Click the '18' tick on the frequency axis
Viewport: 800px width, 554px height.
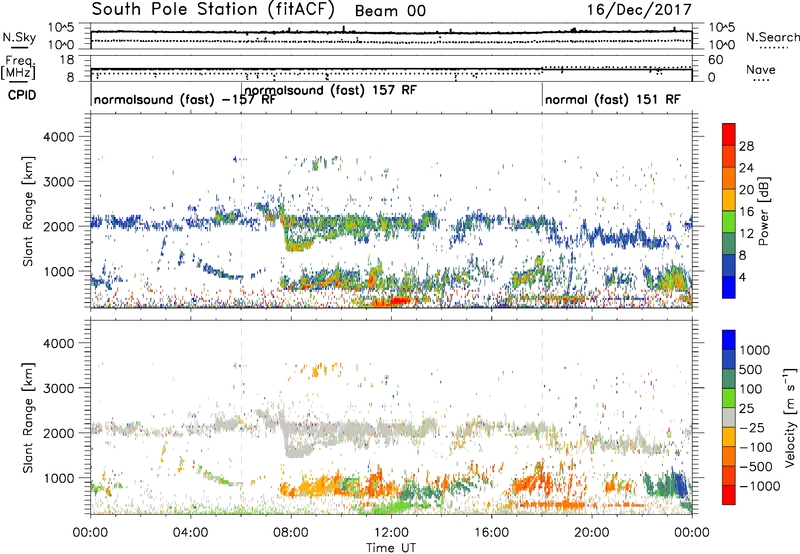coord(67,60)
